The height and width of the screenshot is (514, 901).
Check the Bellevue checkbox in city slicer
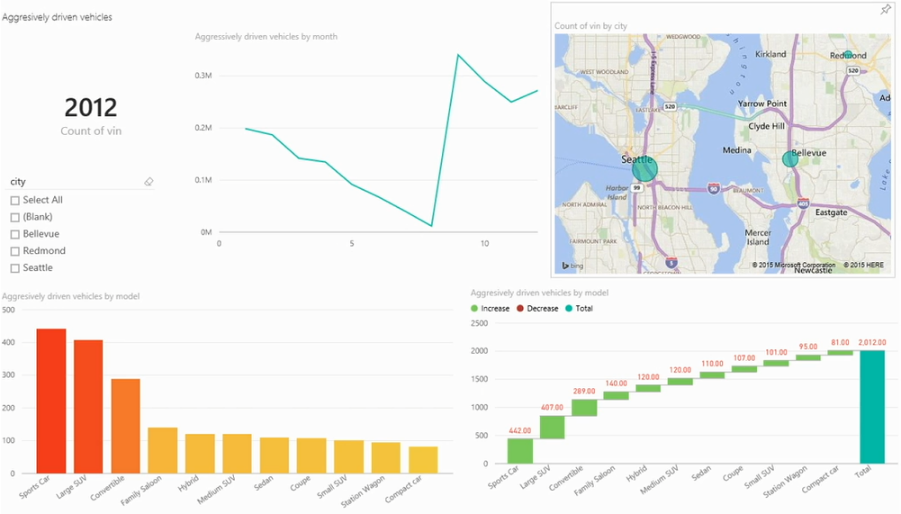pyautogui.click(x=15, y=234)
